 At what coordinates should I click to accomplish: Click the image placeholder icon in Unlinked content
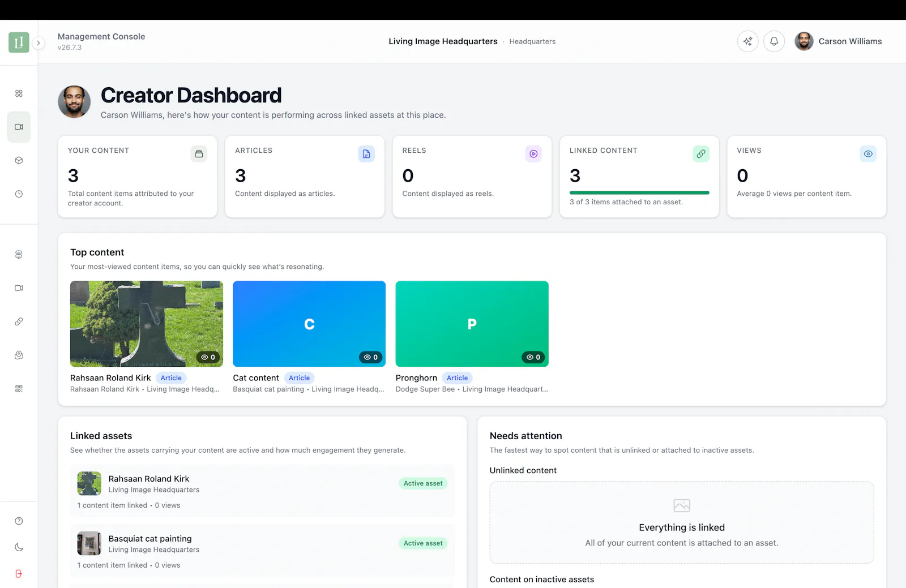click(682, 505)
